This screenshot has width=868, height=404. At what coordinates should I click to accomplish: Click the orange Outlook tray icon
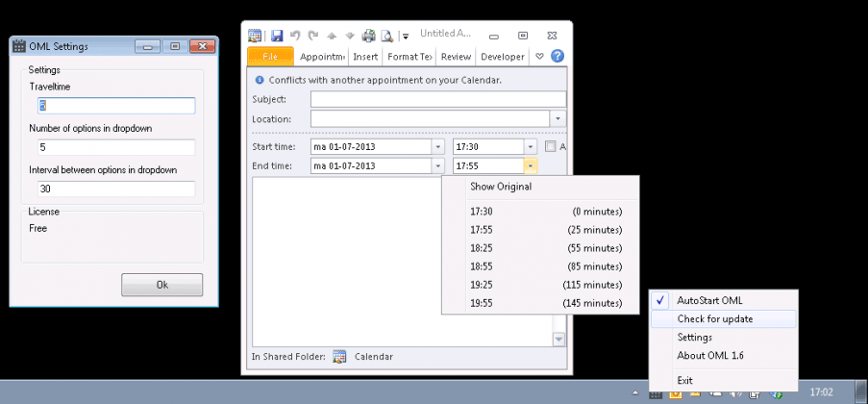point(676,394)
